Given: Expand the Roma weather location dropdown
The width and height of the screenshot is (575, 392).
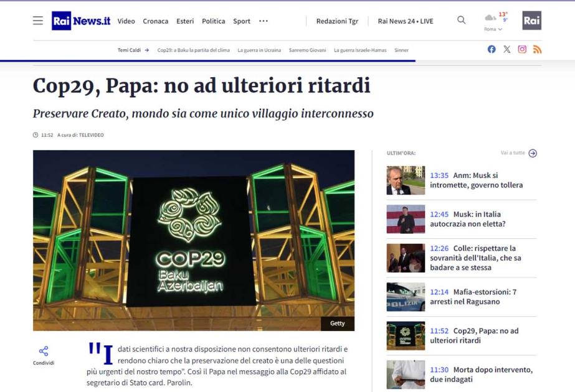Looking at the screenshot, I should pos(493,29).
